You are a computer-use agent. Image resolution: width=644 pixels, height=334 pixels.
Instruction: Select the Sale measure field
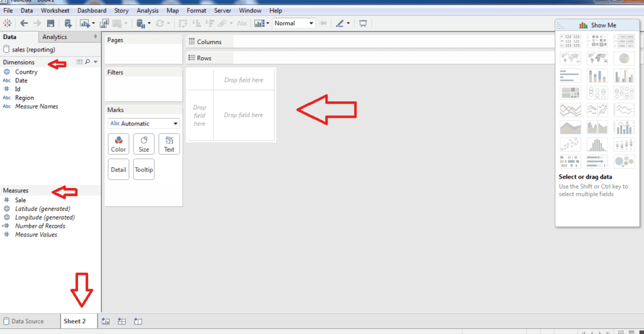tap(21, 200)
